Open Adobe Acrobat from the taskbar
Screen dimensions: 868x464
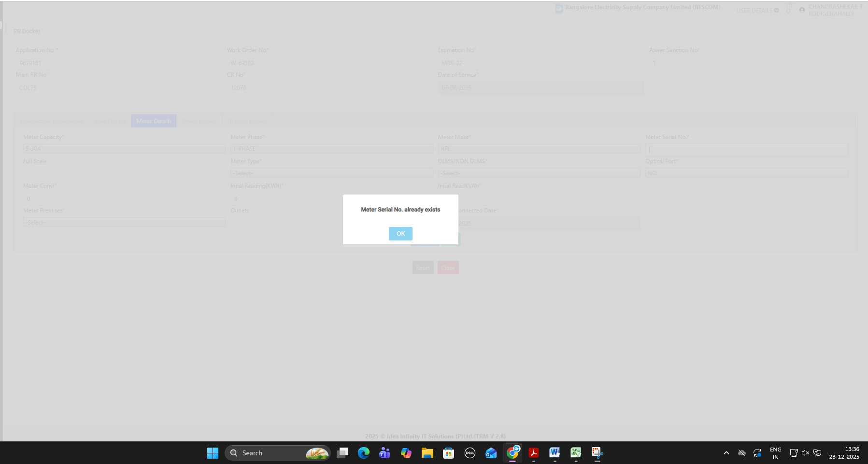(x=534, y=453)
